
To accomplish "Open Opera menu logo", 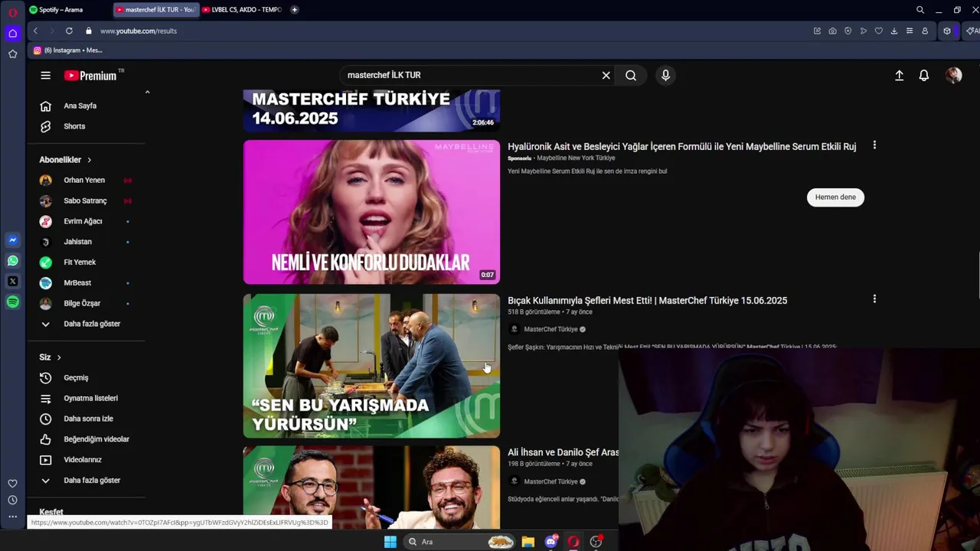I will (x=12, y=11).
